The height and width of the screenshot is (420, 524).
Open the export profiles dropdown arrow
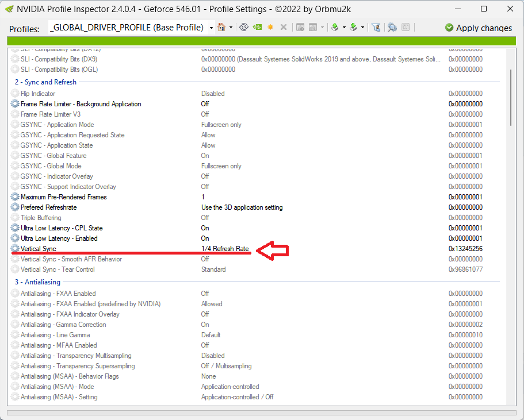point(344,28)
